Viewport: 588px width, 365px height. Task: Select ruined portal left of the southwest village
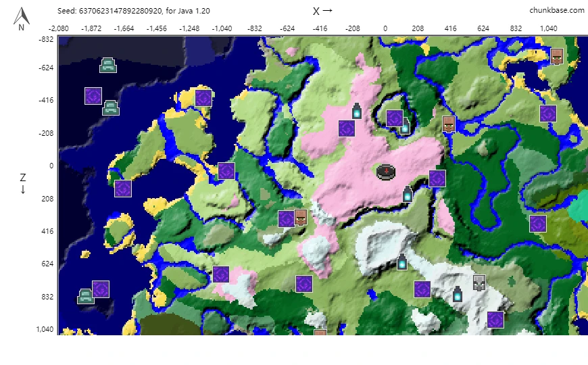point(286,219)
